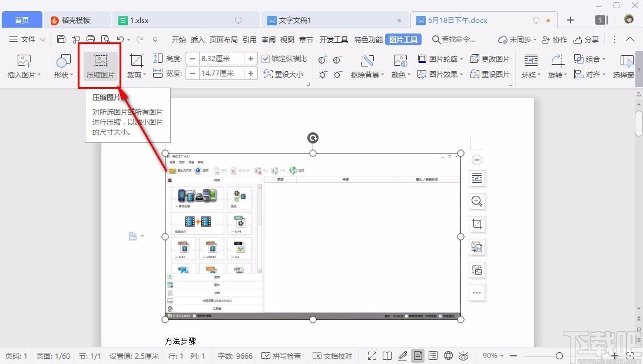Open the 页面布局 ribbon tab
Image resolution: width=643 pixels, height=364 pixels.
(x=224, y=39)
